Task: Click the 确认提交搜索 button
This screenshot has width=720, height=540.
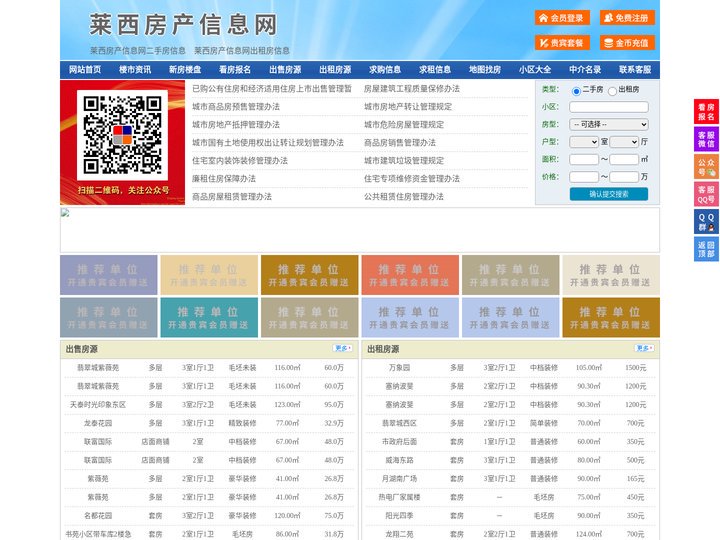Action: click(x=609, y=194)
